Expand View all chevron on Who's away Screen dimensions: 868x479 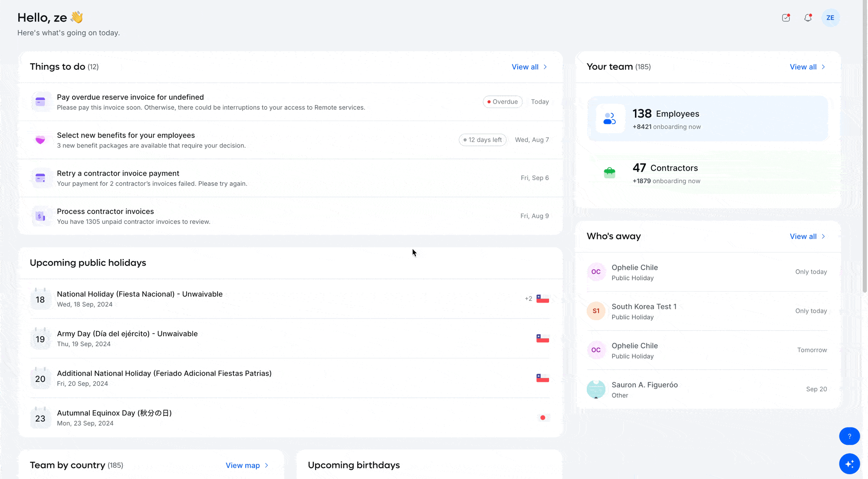pyautogui.click(x=824, y=236)
